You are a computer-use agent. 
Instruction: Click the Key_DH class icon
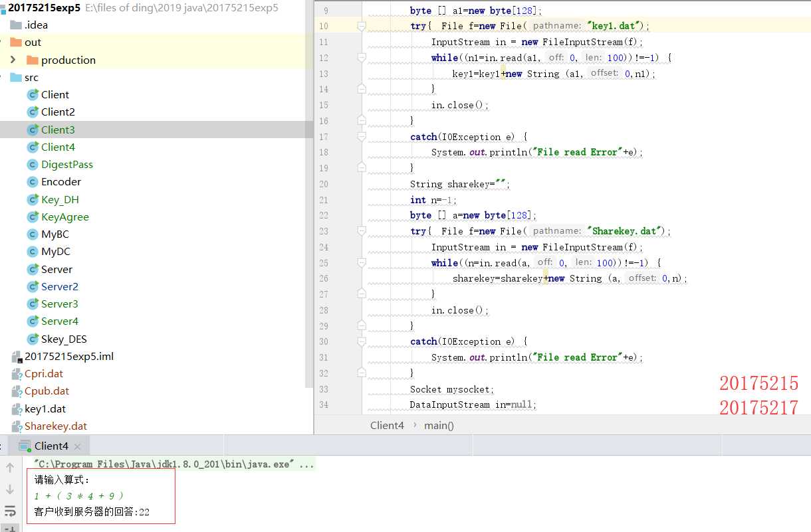click(x=33, y=200)
